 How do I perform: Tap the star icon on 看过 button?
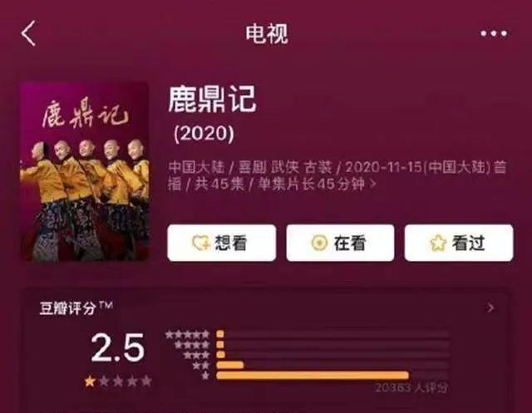pyautogui.click(x=438, y=243)
